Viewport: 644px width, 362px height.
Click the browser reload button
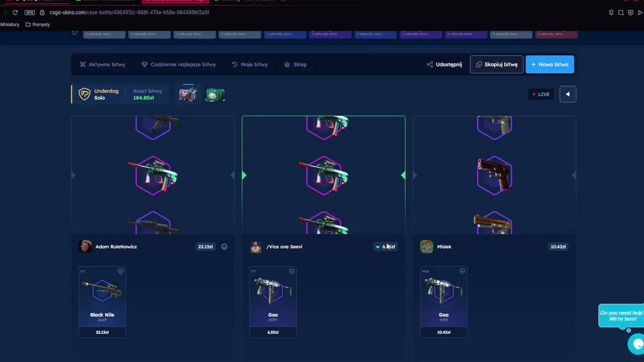(15, 12)
